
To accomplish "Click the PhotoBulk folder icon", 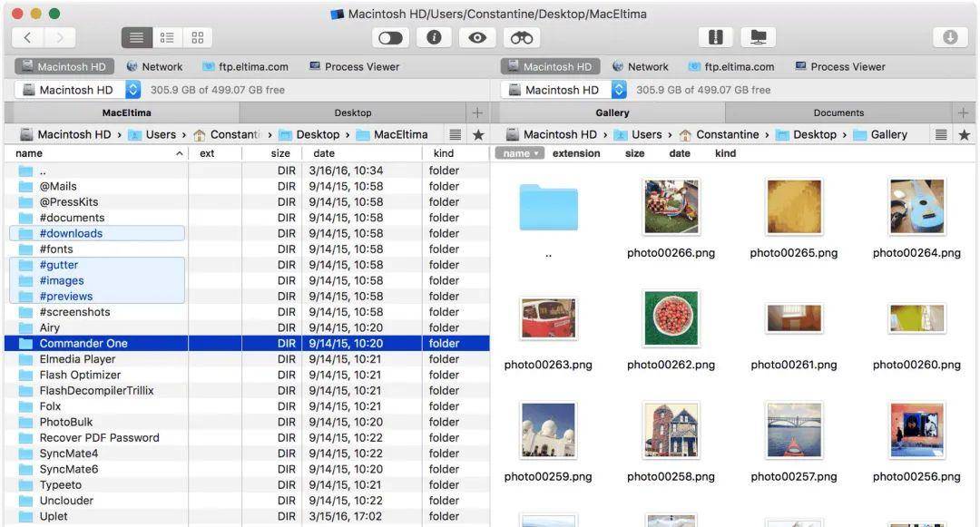I will coord(25,422).
